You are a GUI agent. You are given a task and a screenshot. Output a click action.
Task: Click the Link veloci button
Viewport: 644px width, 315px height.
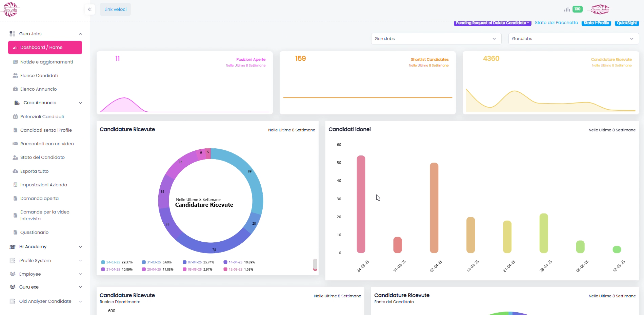tap(115, 10)
